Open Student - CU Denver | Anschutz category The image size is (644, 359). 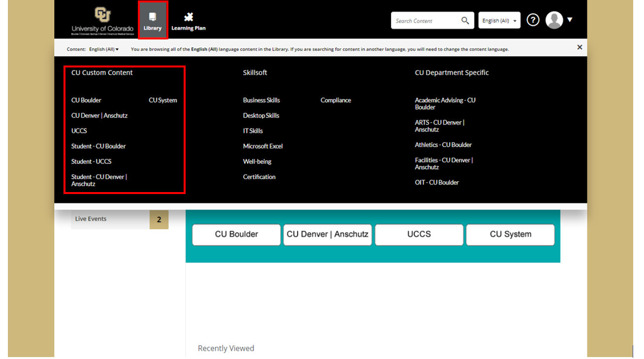[99, 180]
